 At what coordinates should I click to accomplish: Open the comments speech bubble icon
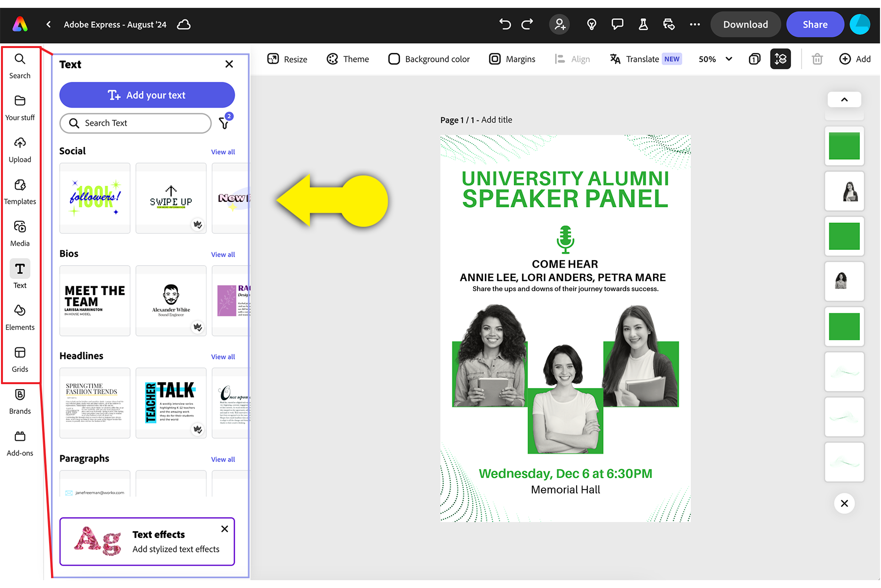pyautogui.click(x=617, y=24)
